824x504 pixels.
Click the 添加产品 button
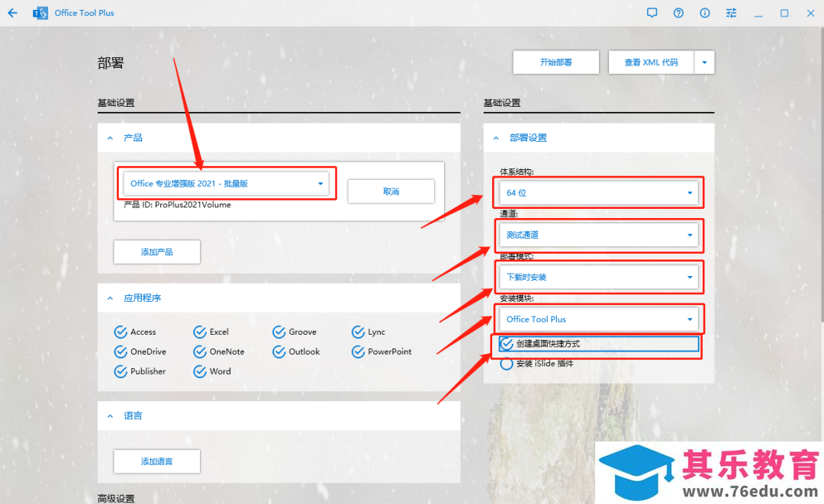(156, 252)
